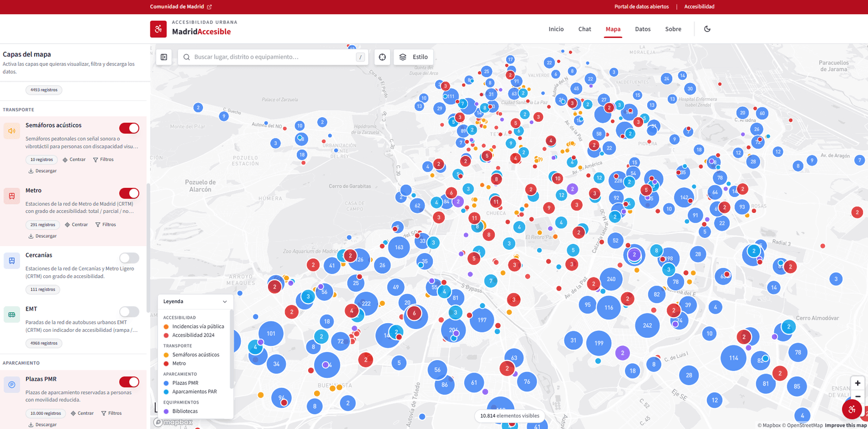This screenshot has height=429, width=868.
Task: Click the Improve this map link
Action: click(x=846, y=425)
